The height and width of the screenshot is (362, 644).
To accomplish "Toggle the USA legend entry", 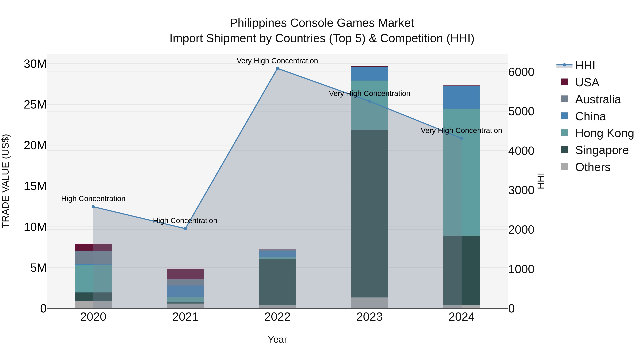I will [580, 82].
